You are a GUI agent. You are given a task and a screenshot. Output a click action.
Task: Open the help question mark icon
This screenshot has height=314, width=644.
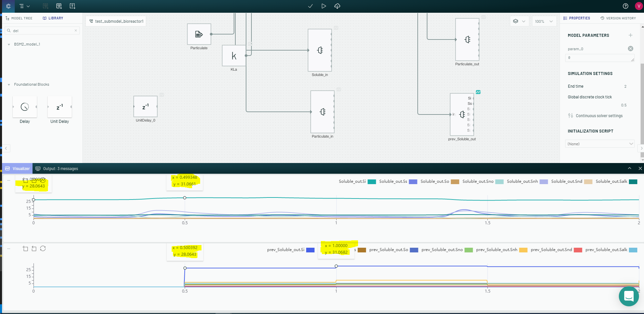[x=626, y=6]
